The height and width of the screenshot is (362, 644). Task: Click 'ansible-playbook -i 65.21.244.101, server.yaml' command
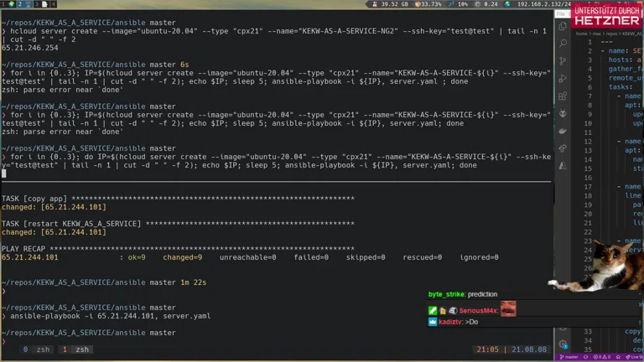tap(111, 316)
